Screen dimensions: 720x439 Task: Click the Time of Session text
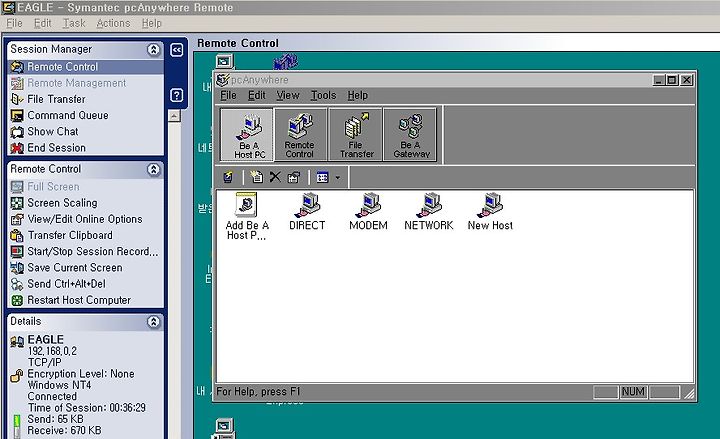point(87,407)
